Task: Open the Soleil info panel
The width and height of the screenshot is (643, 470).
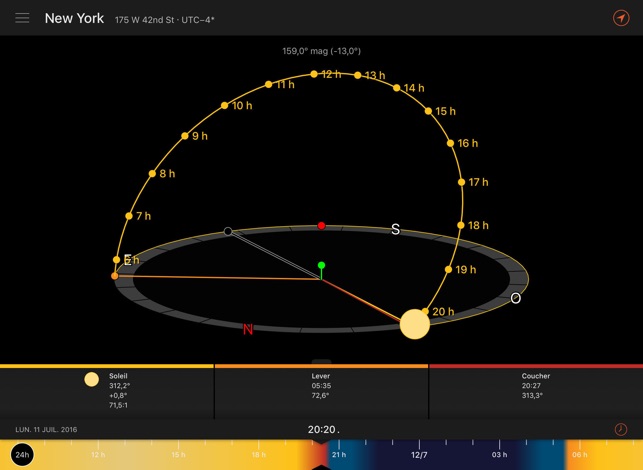Action: (107, 392)
